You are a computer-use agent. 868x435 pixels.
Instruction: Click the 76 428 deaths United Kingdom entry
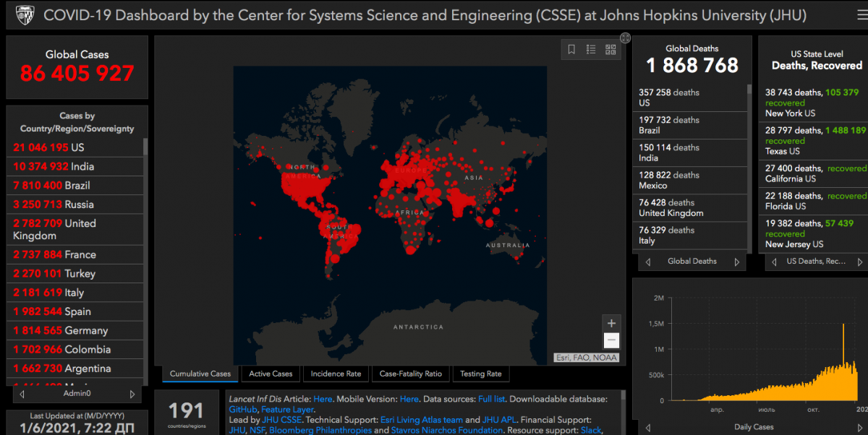point(691,207)
